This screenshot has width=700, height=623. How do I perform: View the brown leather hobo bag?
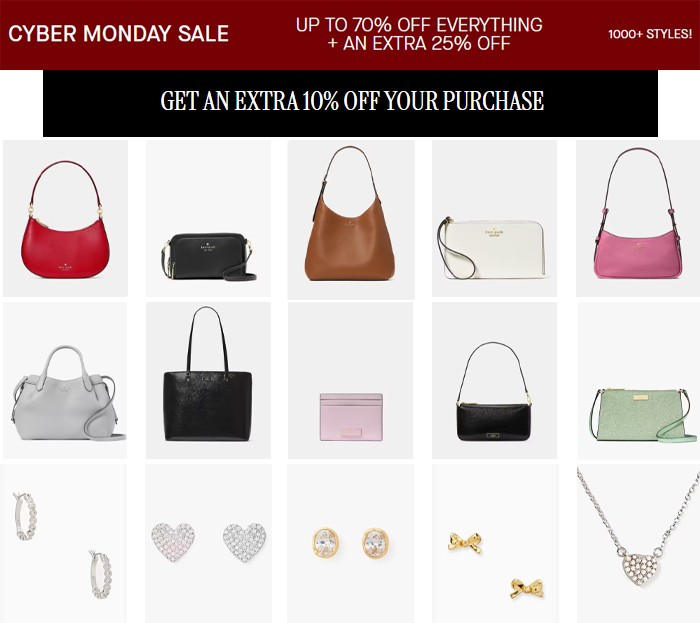click(351, 220)
